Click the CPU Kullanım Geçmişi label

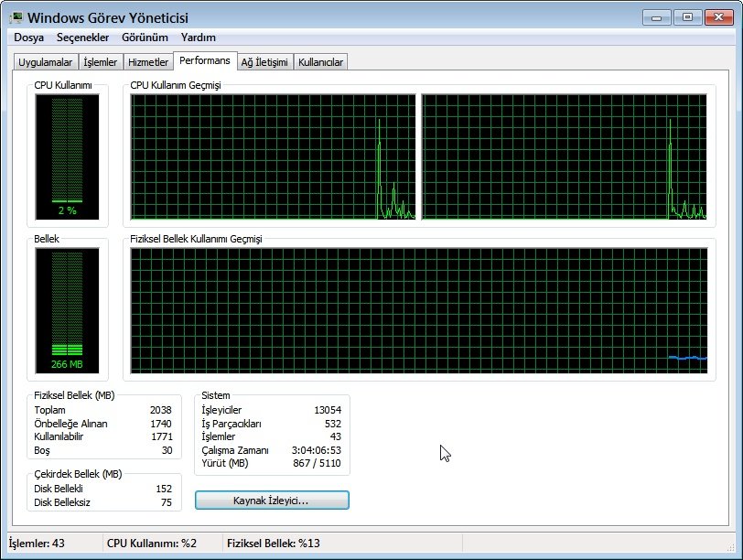(x=176, y=85)
